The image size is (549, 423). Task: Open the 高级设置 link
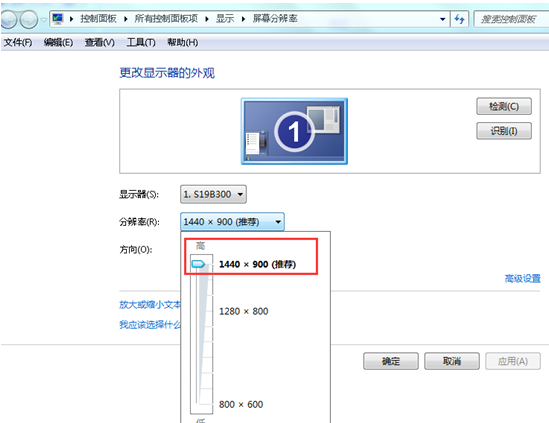click(x=522, y=279)
